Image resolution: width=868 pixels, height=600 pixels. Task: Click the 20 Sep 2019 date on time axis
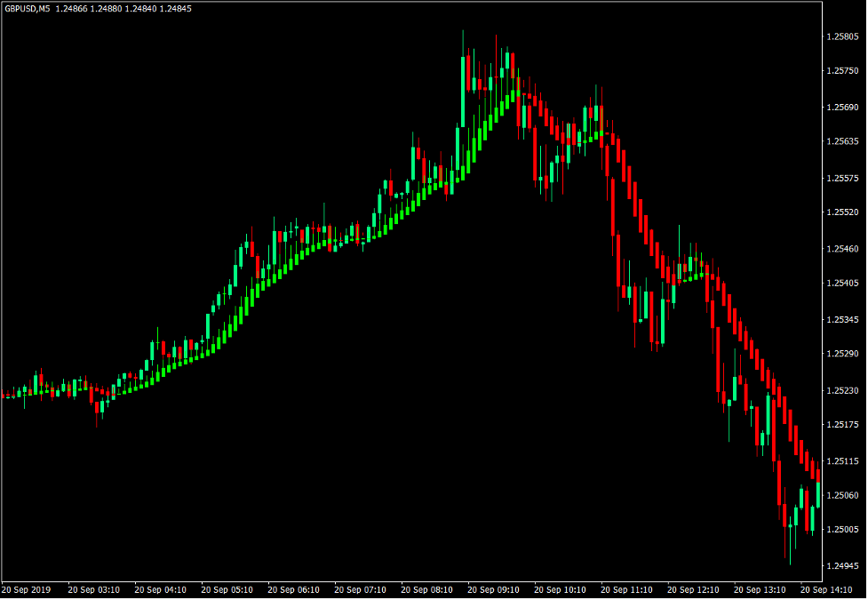click(28, 588)
